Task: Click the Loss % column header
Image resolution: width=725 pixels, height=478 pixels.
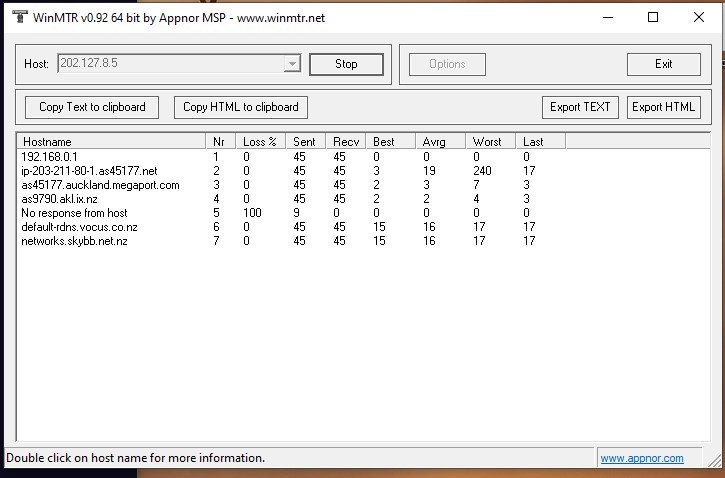Action: click(261, 141)
